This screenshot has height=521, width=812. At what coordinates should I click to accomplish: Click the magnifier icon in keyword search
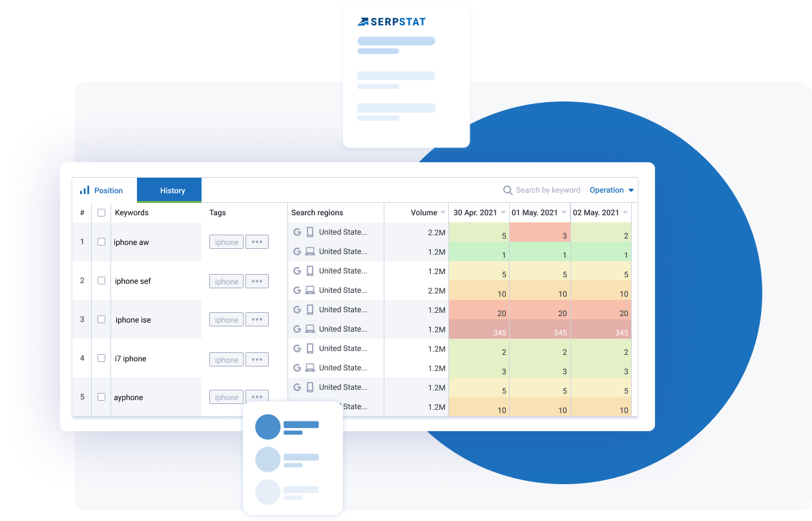tap(508, 190)
